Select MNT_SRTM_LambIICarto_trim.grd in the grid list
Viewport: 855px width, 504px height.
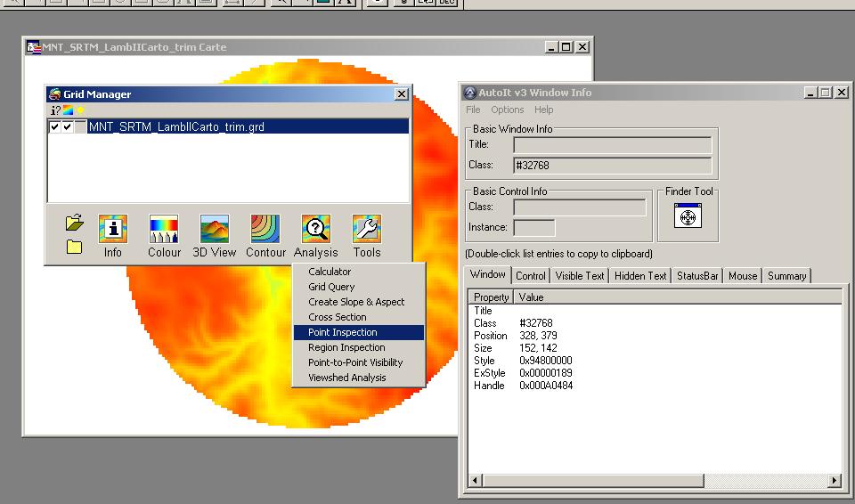176,127
